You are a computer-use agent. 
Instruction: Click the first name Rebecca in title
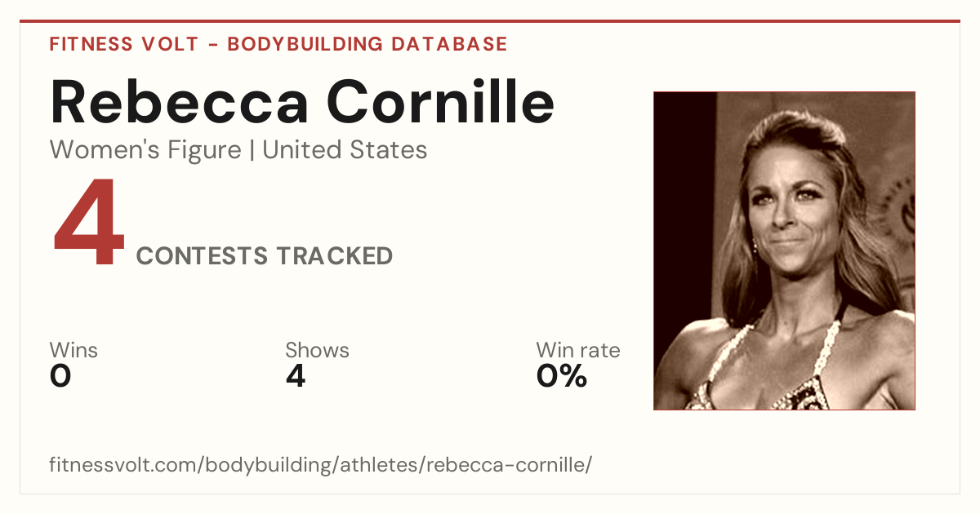[180, 101]
